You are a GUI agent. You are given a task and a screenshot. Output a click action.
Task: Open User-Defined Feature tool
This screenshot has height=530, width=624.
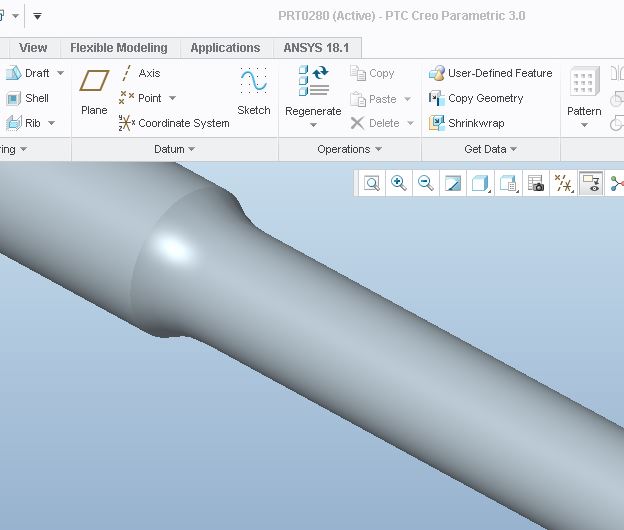491,73
